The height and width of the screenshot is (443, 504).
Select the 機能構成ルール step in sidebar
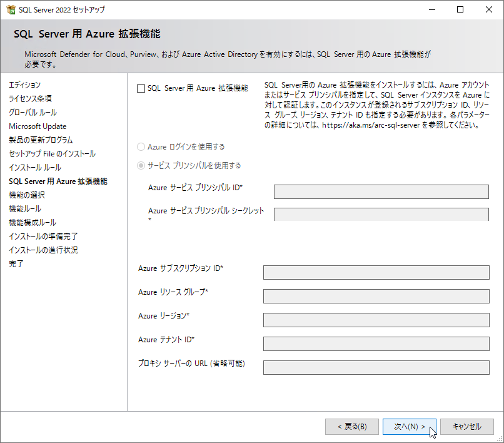(x=33, y=223)
